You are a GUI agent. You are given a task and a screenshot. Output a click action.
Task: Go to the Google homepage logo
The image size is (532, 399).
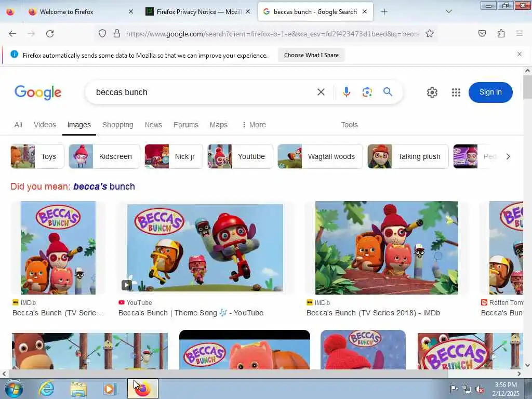click(37, 92)
